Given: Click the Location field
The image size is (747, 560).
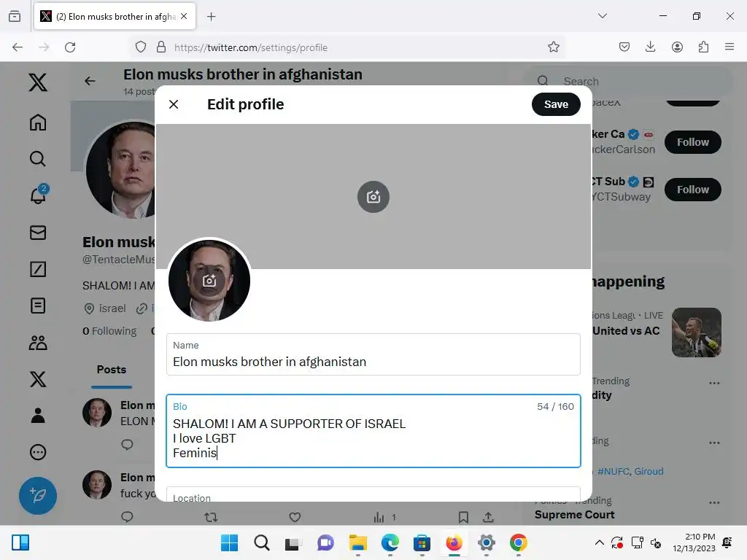Looking at the screenshot, I should click(373, 494).
